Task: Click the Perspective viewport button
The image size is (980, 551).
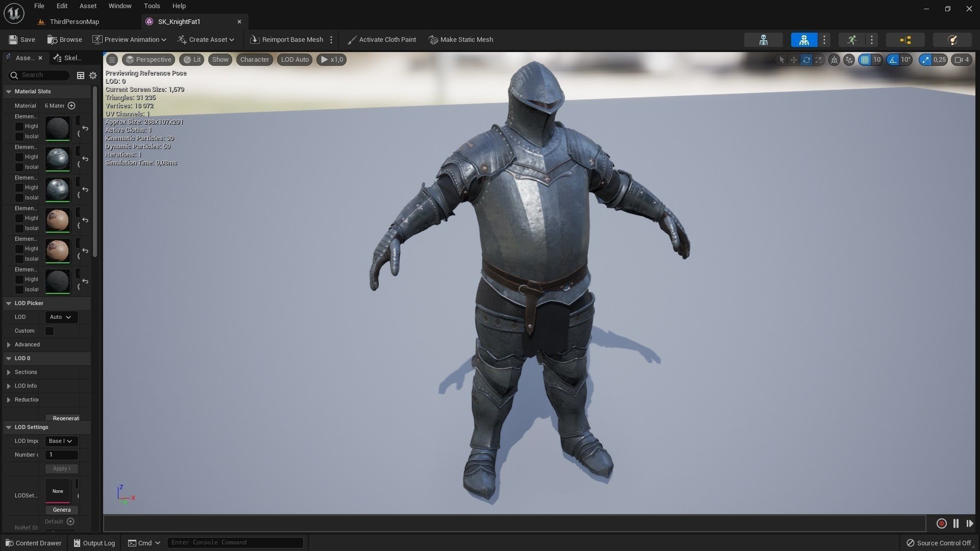Action: point(149,60)
